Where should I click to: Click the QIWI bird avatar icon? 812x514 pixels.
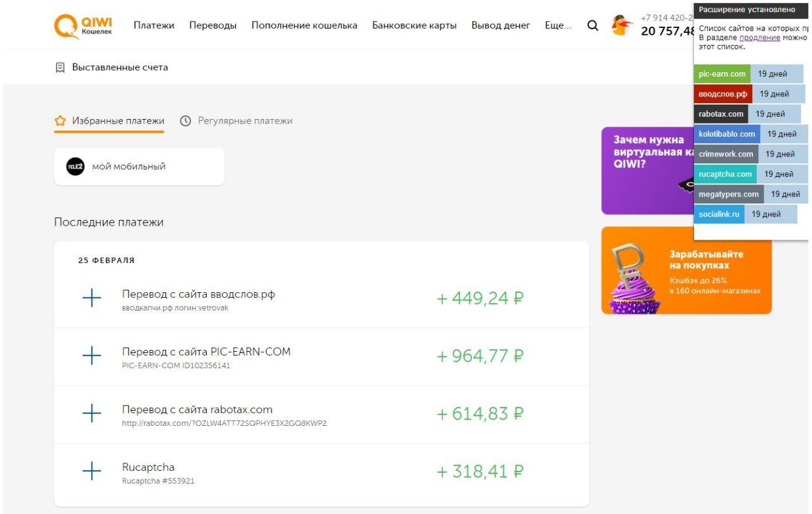[x=621, y=25]
